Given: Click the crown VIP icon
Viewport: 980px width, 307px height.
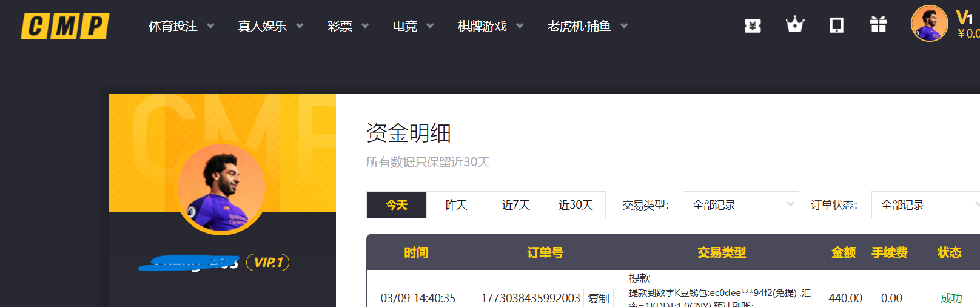Looking at the screenshot, I should coord(794,25).
